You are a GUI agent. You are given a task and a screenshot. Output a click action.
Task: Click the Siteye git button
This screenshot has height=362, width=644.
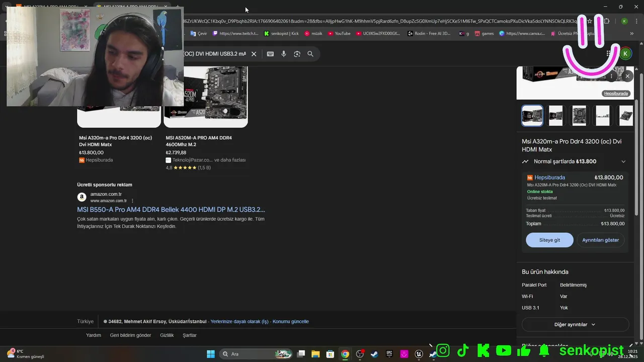549,240
